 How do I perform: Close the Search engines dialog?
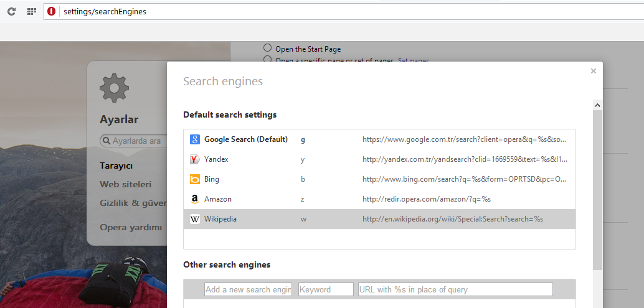tap(593, 71)
